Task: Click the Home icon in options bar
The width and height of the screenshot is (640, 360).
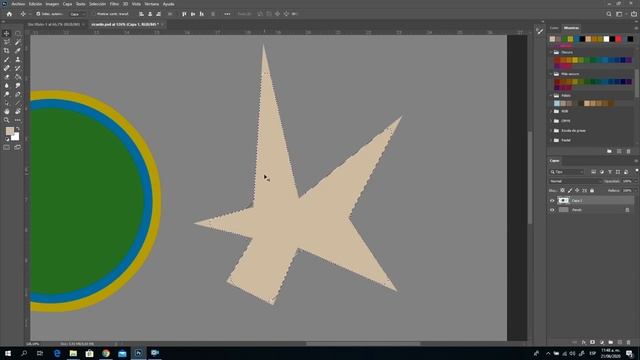Action: click(9, 14)
